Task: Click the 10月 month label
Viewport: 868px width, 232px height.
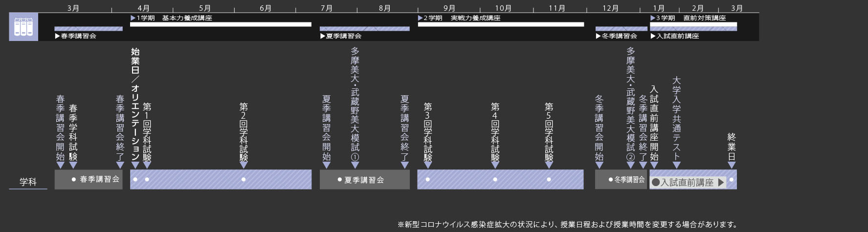Action: (503, 8)
